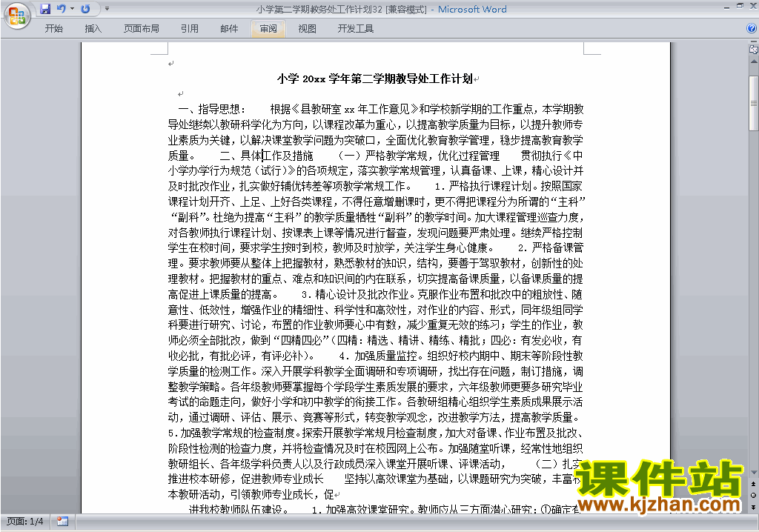759x532 pixels.
Task: Redo the last action
Action: (86, 9)
